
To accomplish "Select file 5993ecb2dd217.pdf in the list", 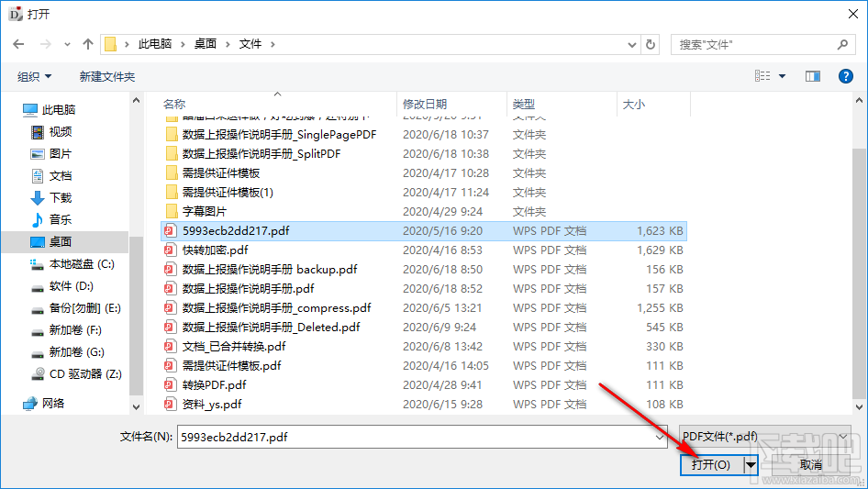I will (424, 231).
